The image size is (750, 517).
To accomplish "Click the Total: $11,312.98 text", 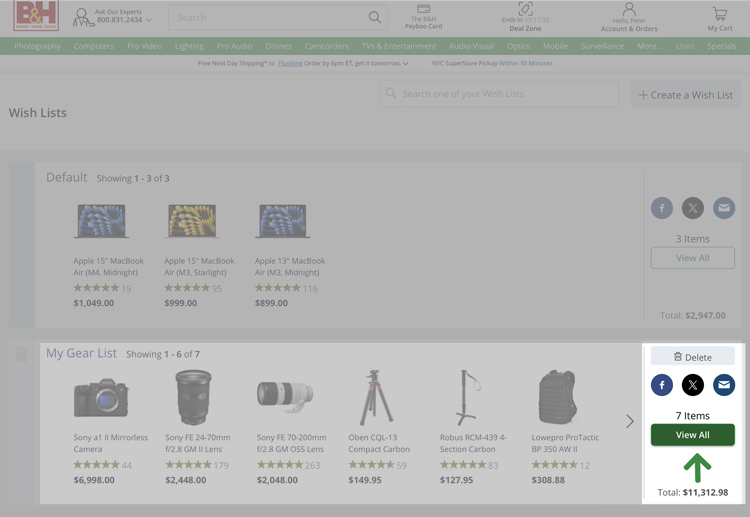I will tap(693, 492).
